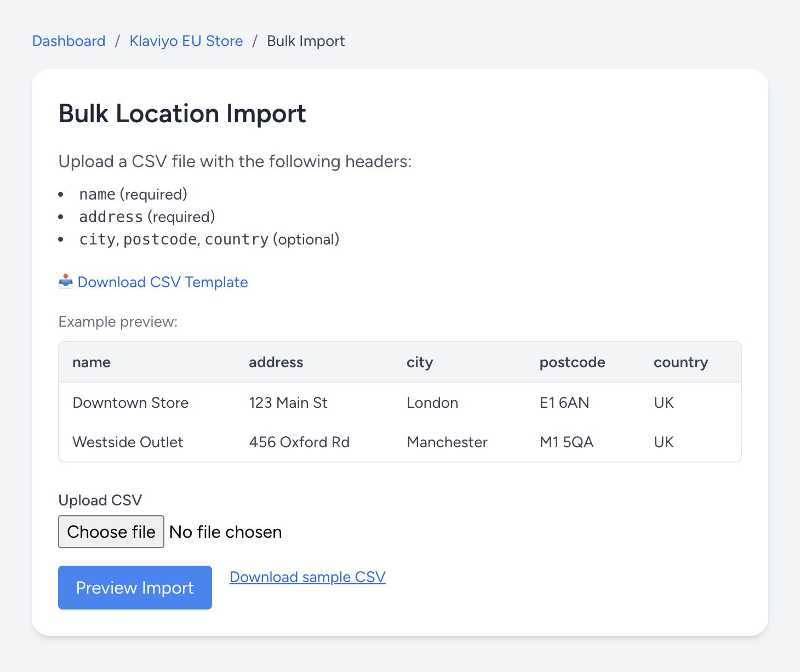The width and height of the screenshot is (800, 672).
Task: Click Choose file to upload a CSV
Action: [x=111, y=532]
